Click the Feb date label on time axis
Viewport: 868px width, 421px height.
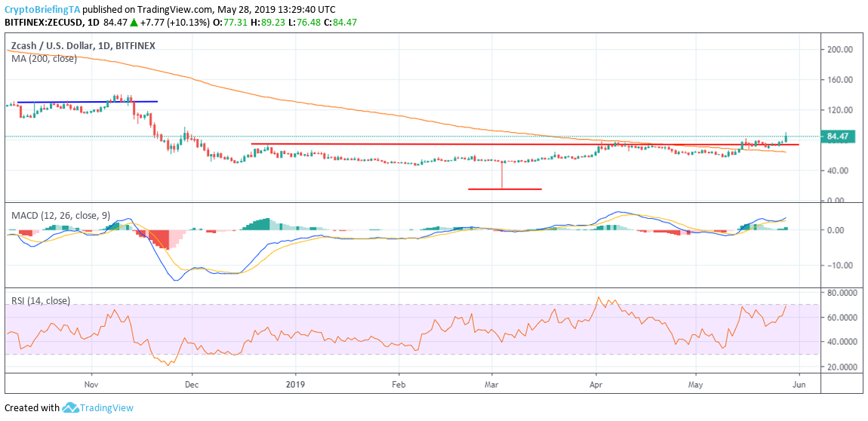398,383
